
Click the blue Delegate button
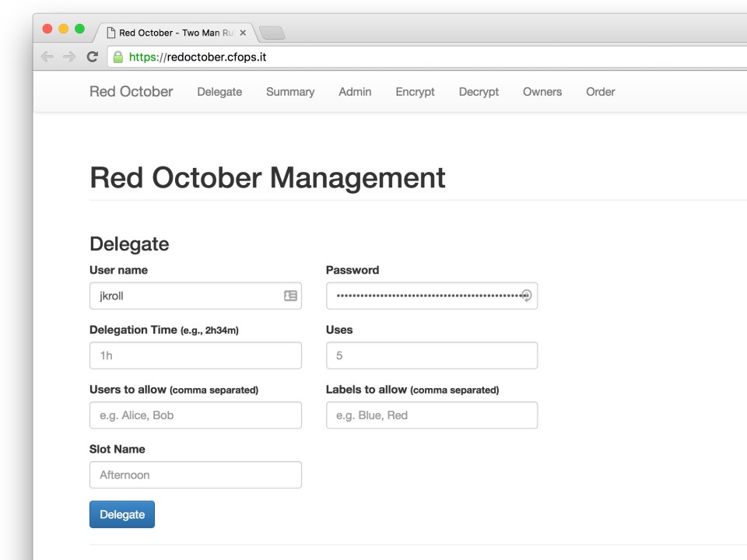pos(122,514)
